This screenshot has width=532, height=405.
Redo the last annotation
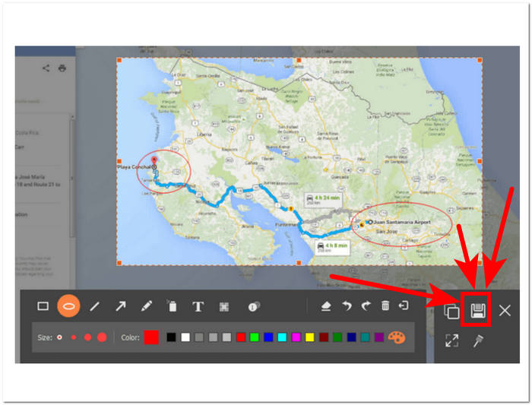(366, 306)
